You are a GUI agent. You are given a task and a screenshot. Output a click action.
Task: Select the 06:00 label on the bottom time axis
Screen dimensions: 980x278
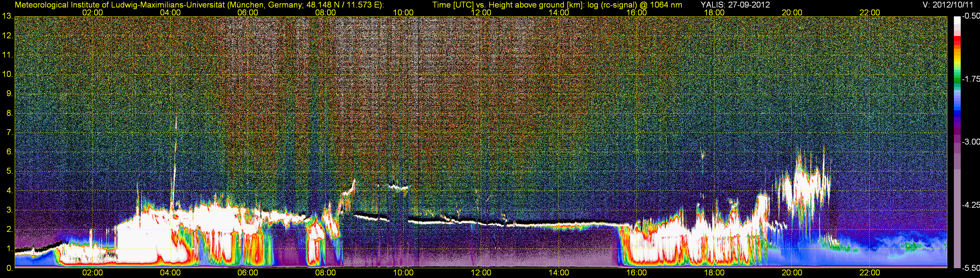click(x=248, y=273)
